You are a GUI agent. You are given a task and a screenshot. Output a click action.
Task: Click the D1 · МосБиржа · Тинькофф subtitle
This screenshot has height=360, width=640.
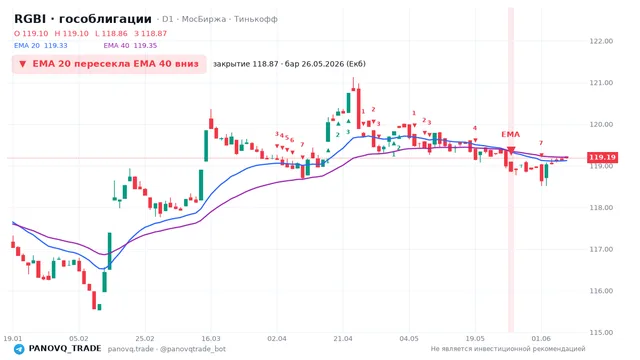pyautogui.click(x=220, y=19)
